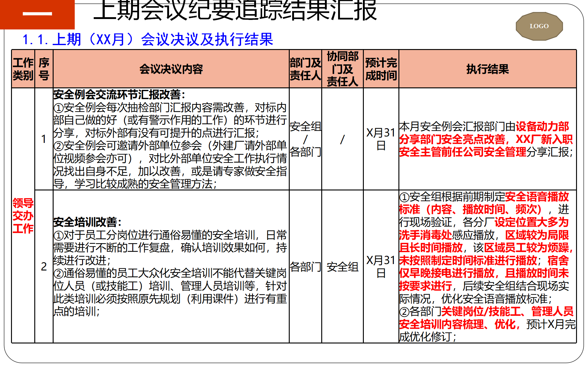Screen dimensions: 588x368
Task: Select the red '领导交办工作' category cell
Action: coord(23,216)
